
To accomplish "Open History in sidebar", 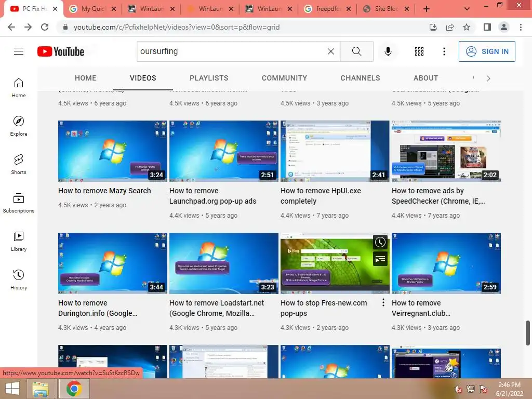I will pos(19,280).
